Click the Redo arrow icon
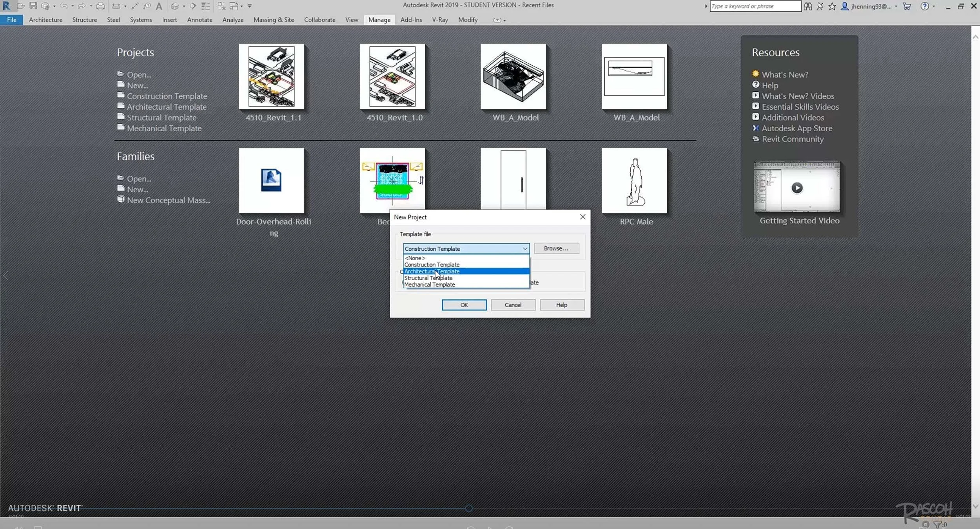The width and height of the screenshot is (980, 529). pos(82,6)
